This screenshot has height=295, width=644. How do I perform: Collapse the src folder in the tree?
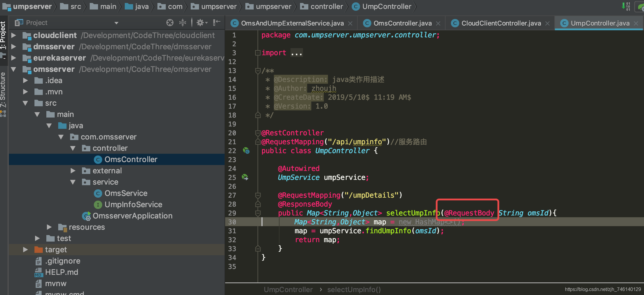tap(26, 103)
